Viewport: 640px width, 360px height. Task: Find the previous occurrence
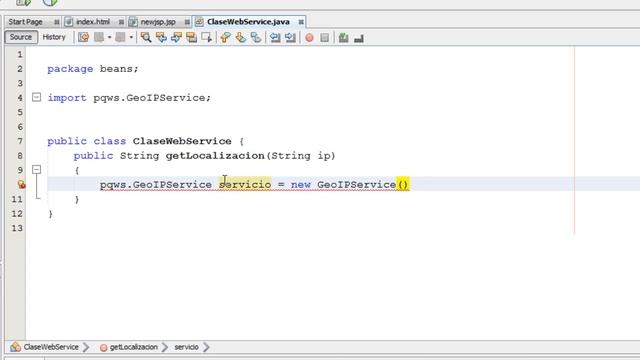[161, 38]
